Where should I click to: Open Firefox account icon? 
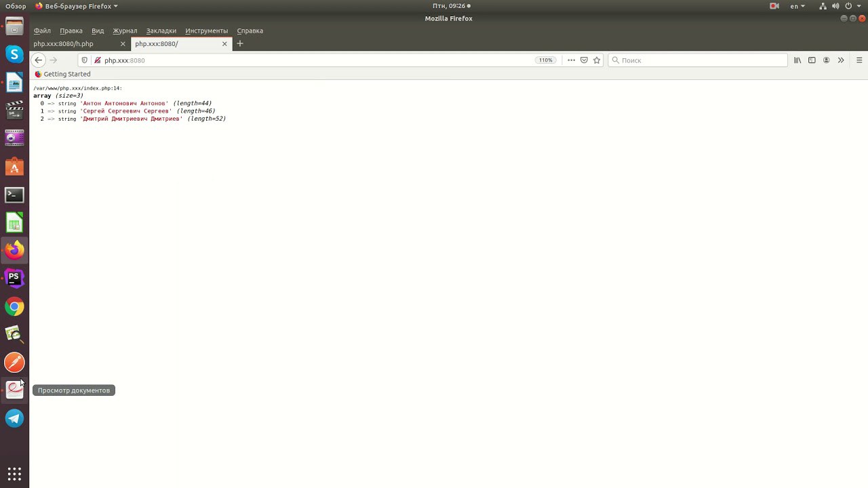[x=827, y=60]
